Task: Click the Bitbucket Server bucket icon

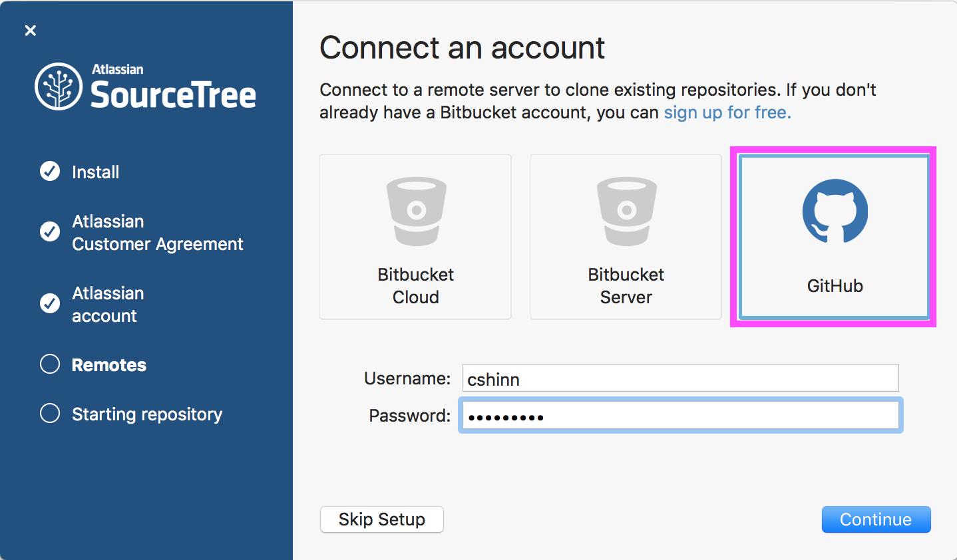Action: click(625, 210)
